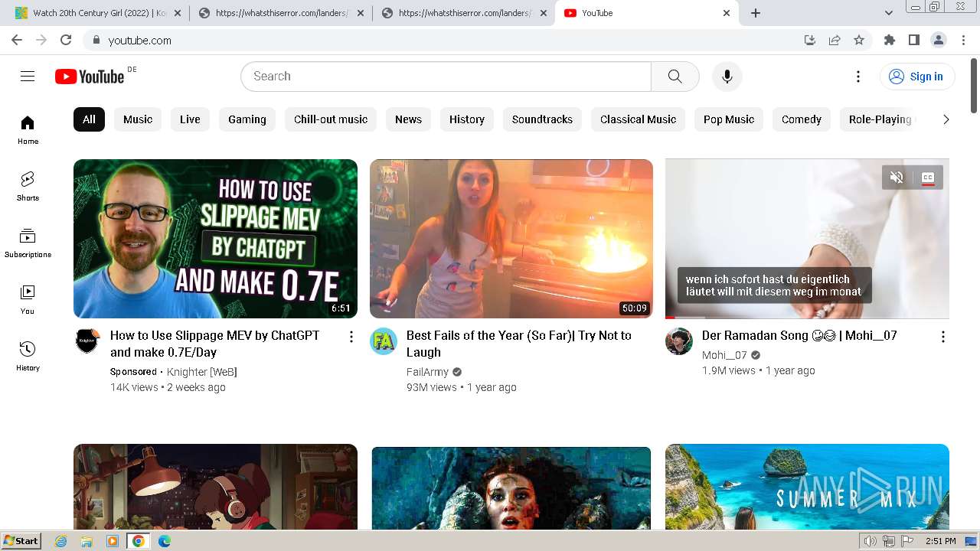The height and width of the screenshot is (551, 980).
Task: Reload the current page
Action: click(x=66, y=40)
